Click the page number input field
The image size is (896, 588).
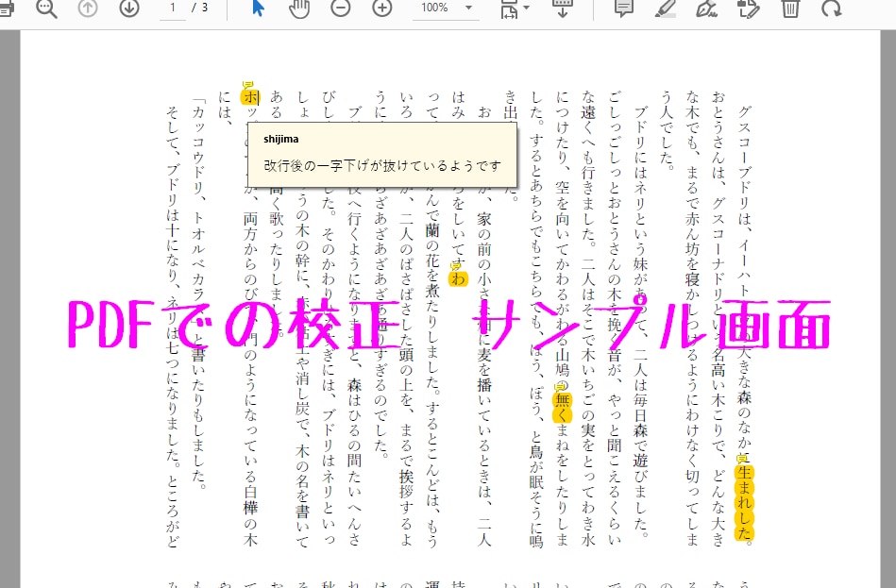tap(173, 8)
